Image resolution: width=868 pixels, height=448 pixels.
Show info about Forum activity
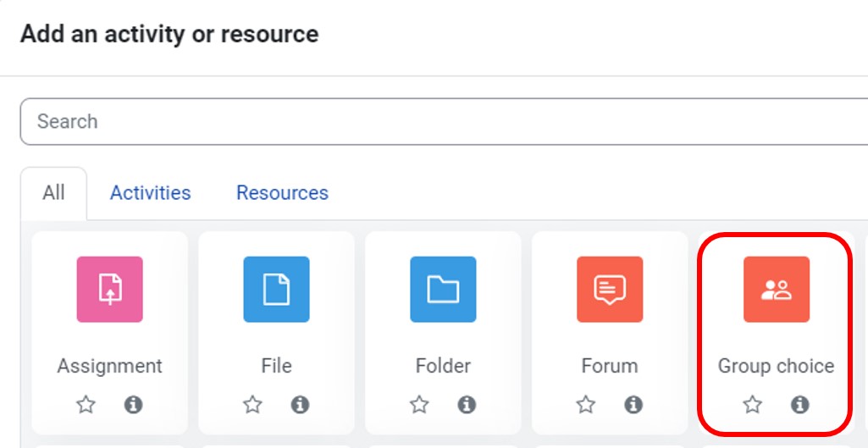[633, 405]
